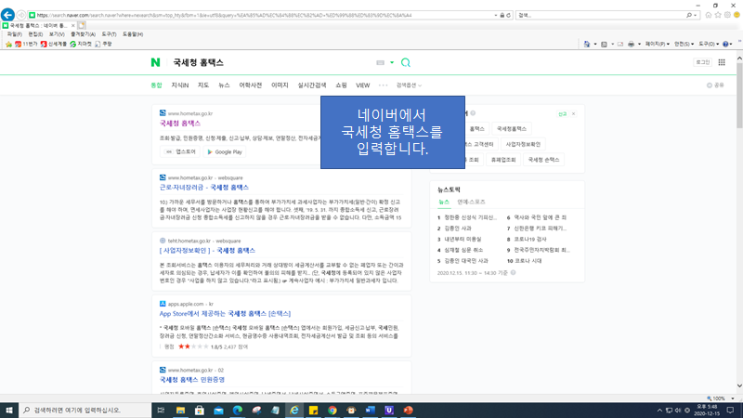Open the 페이지(P) page dropdown
This screenshot has width=743, height=418.
[657, 44]
